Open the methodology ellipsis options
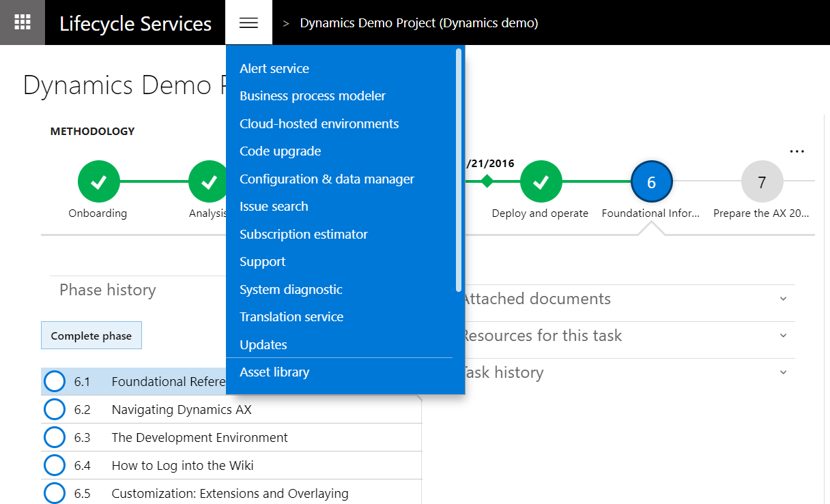 pyautogui.click(x=797, y=151)
